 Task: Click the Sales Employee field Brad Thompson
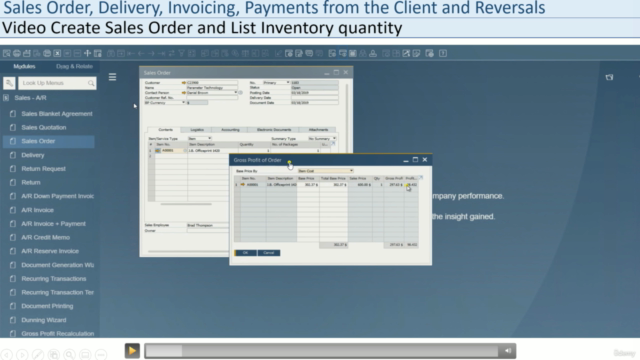point(208,225)
